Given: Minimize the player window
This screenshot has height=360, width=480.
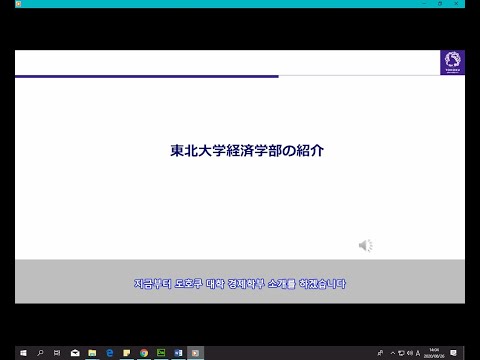Looking at the screenshot, I should (x=424, y=4).
